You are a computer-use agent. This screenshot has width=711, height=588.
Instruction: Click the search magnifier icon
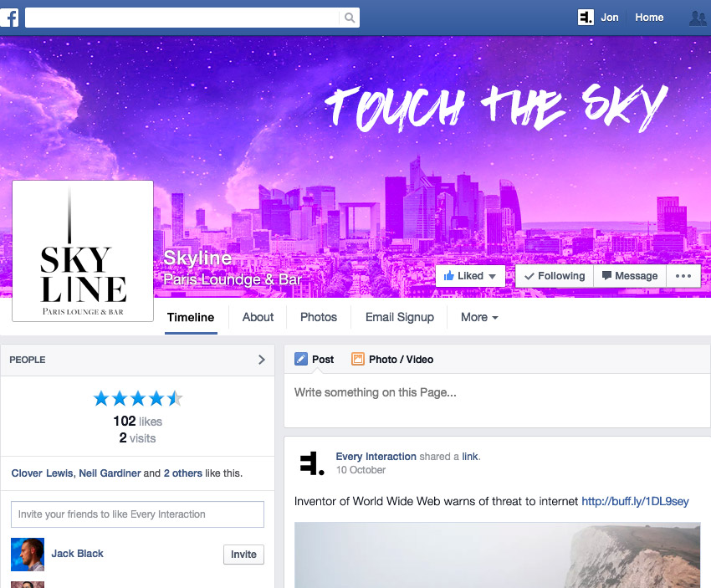[x=349, y=18]
